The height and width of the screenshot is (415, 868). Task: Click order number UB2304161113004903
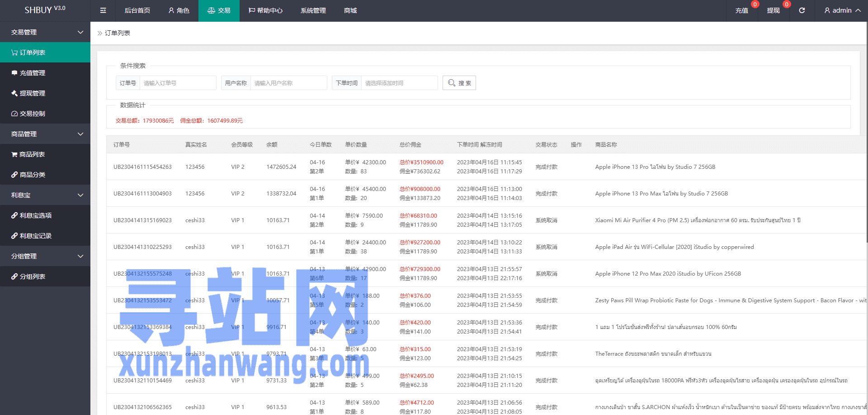[x=142, y=194]
